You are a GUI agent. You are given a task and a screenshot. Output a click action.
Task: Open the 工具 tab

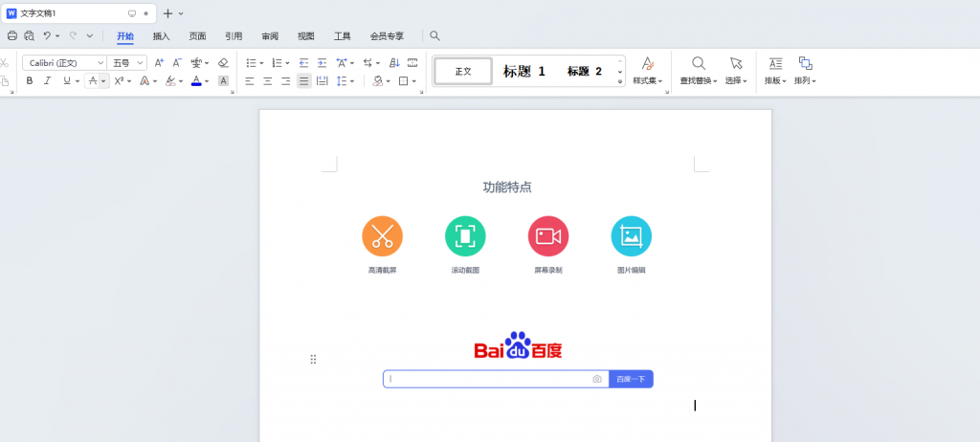pyautogui.click(x=342, y=36)
